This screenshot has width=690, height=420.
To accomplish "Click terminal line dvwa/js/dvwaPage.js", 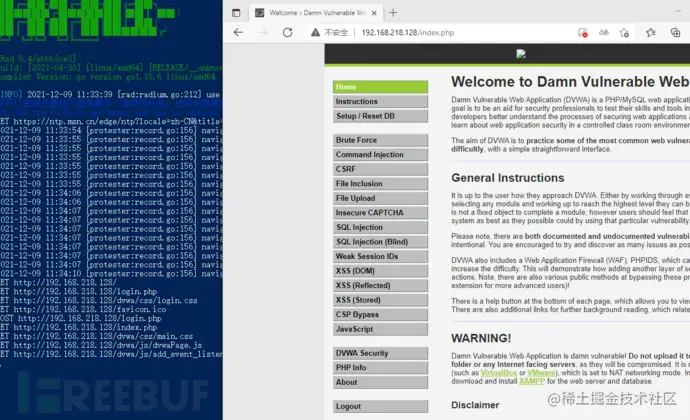I will pos(101,345).
